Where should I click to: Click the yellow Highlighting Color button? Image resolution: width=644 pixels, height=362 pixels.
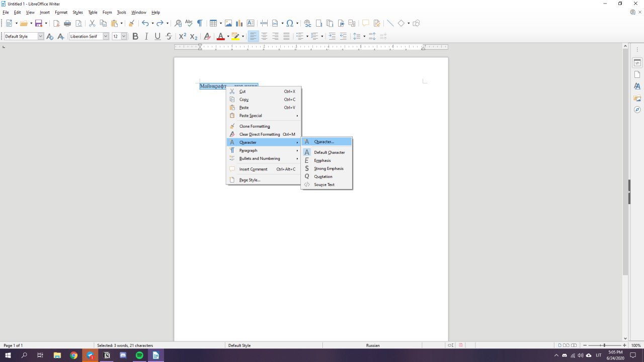tap(235, 36)
